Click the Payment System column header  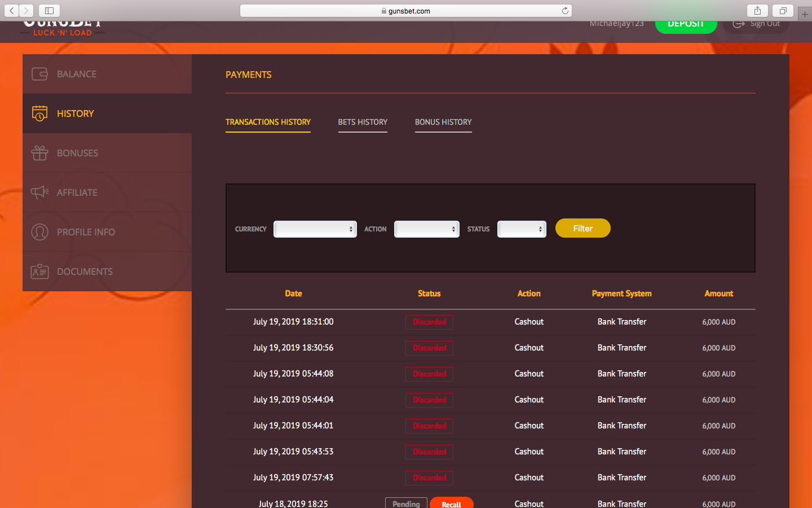621,294
